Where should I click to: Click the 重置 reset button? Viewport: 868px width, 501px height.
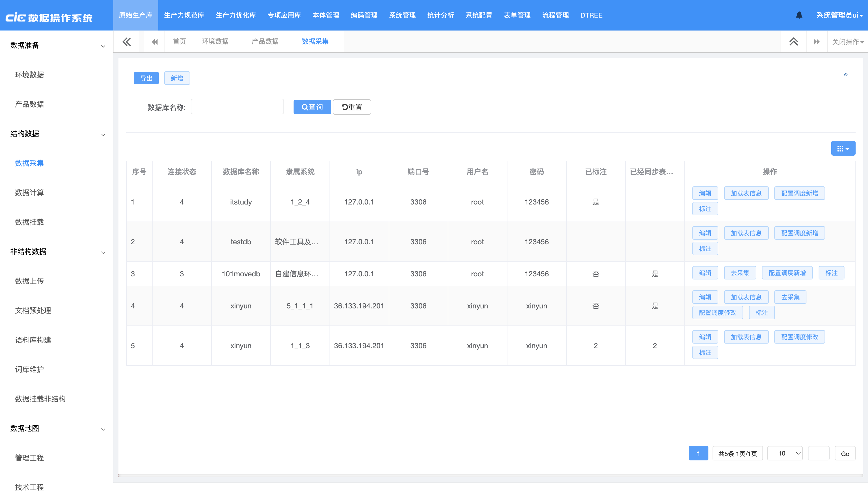351,107
